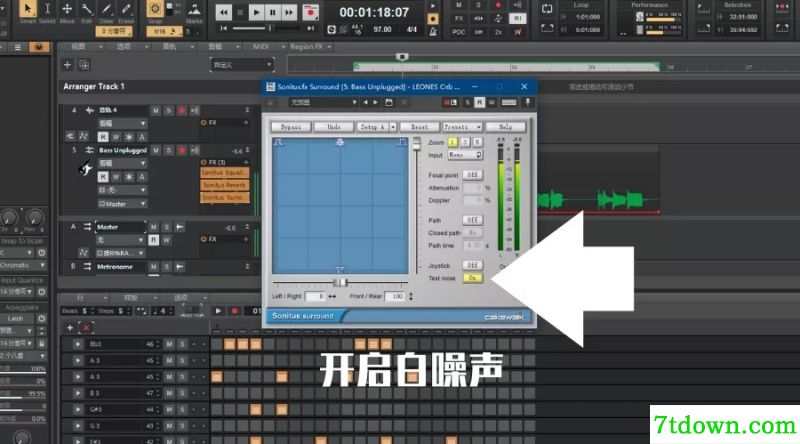
Task: Start playback with the Play button
Action: coord(256,12)
